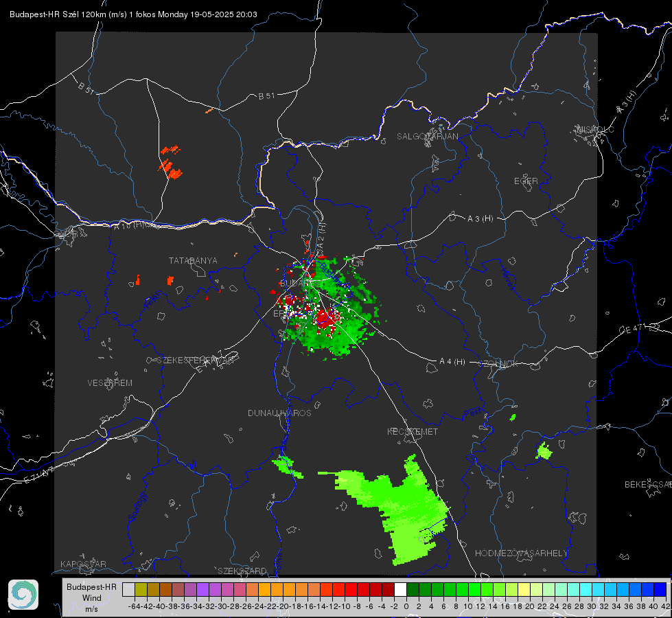
Task: Pick the dark blue swatch above 42
Action: tap(660, 590)
